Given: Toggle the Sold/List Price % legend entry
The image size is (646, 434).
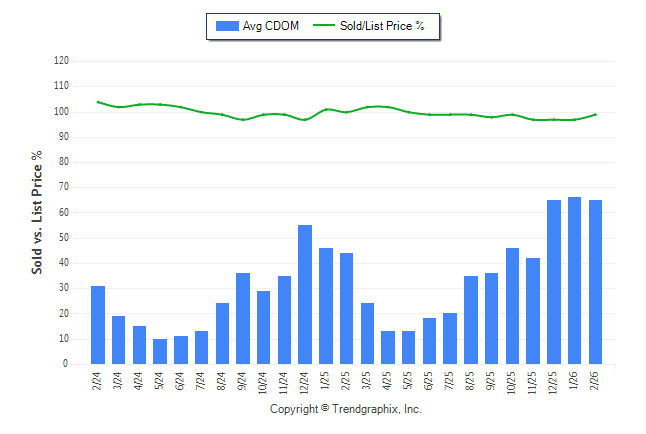Looking at the screenshot, I should [x=385, y=26].
